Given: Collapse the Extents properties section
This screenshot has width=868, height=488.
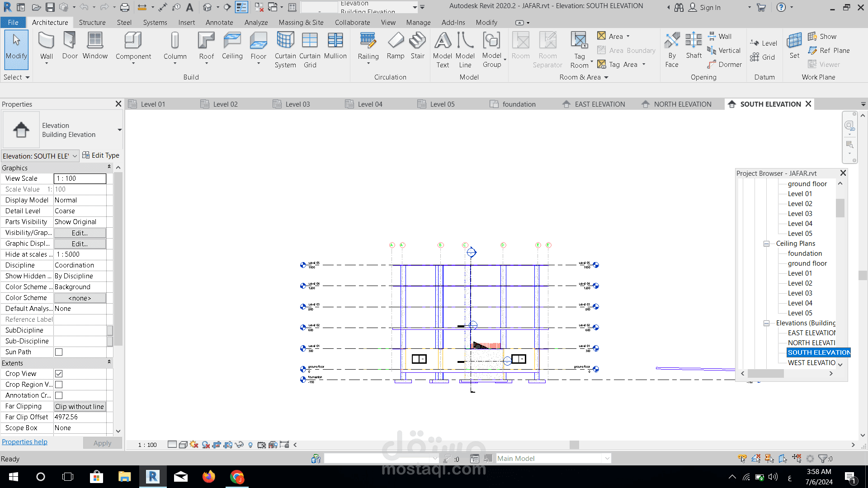Looking at the screenshot, I should (x=109, y=362).
